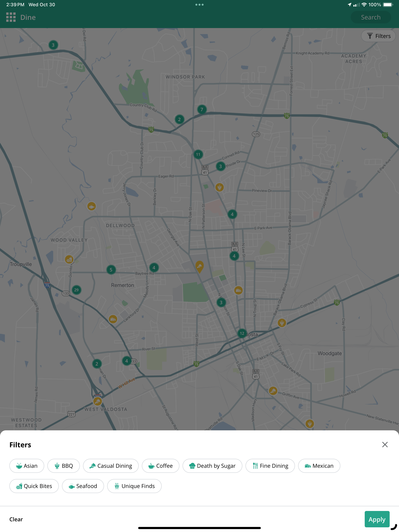This screenshot has width=399, height=532.
Task: Tap the Wi-Fi icon in status bar
Action: (x=364, y=4)
